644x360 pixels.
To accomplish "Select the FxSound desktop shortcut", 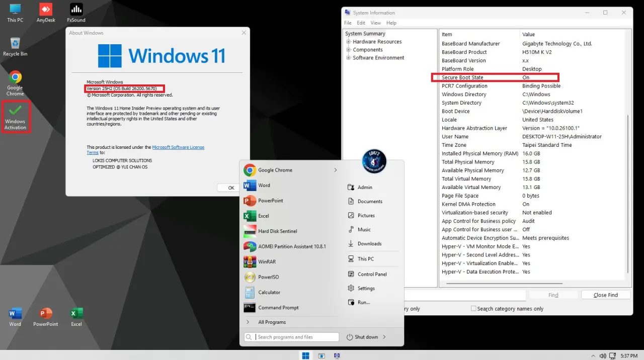I will click(x=76, y=13).
